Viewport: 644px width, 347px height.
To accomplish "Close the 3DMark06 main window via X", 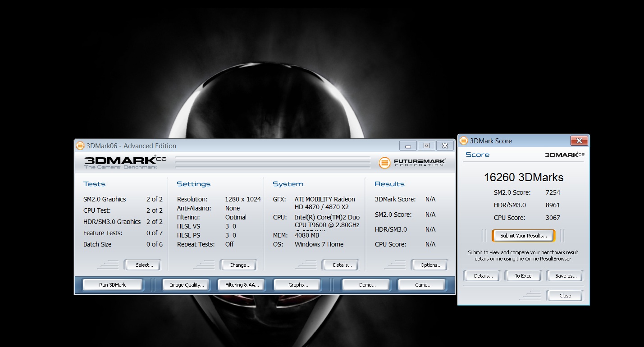I will tap(445, 146).
